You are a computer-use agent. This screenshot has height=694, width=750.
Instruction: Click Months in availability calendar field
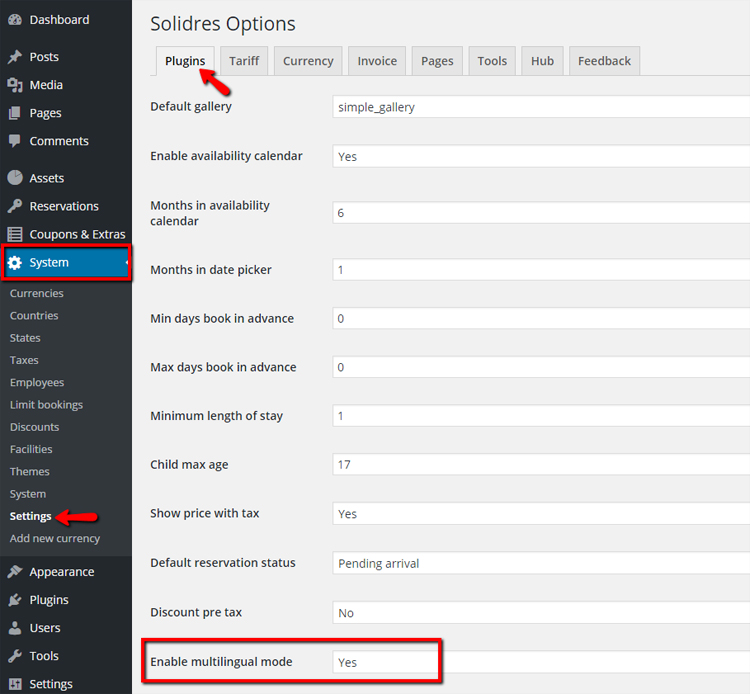pyautogui.click(x=541, y=212)
